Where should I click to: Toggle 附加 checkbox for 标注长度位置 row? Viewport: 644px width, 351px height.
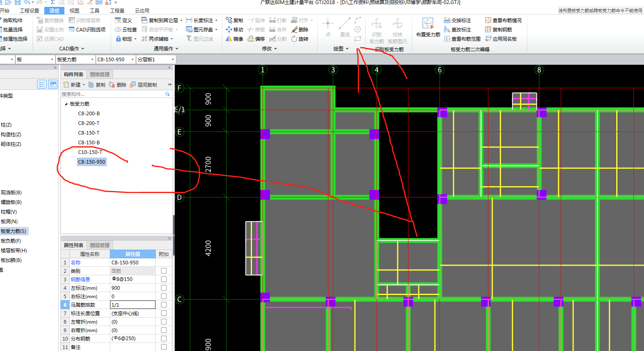[x=164, y=313]
